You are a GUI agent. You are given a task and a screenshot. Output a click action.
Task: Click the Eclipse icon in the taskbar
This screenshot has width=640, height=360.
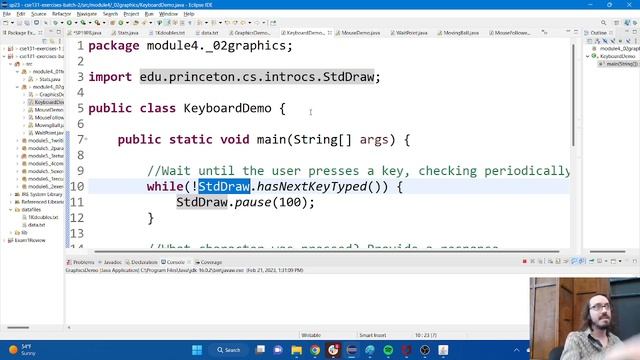351,350
